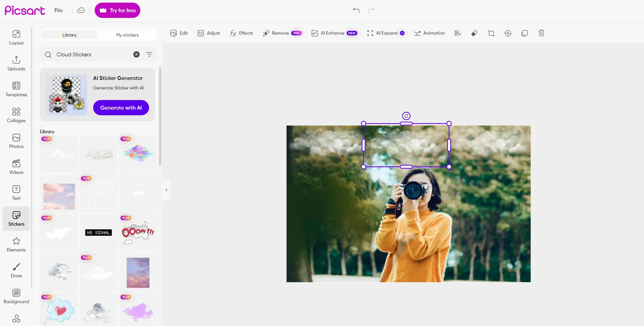Open the Draw tool
The image size is (644, 326).
pyautogui.click(x=16, y=270)
